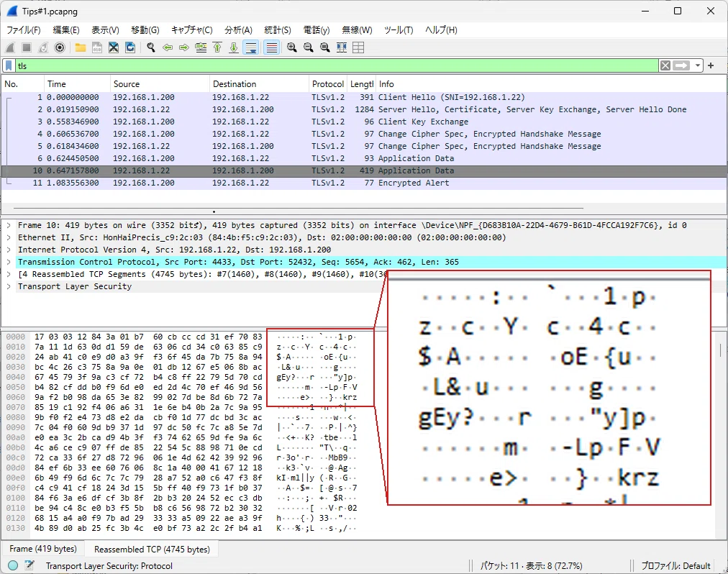Viewport: 728px width, 574px height.
Task: Select packet 3 Client Key Exchange row
Action: pyautogui.click(x=364, y=122)
